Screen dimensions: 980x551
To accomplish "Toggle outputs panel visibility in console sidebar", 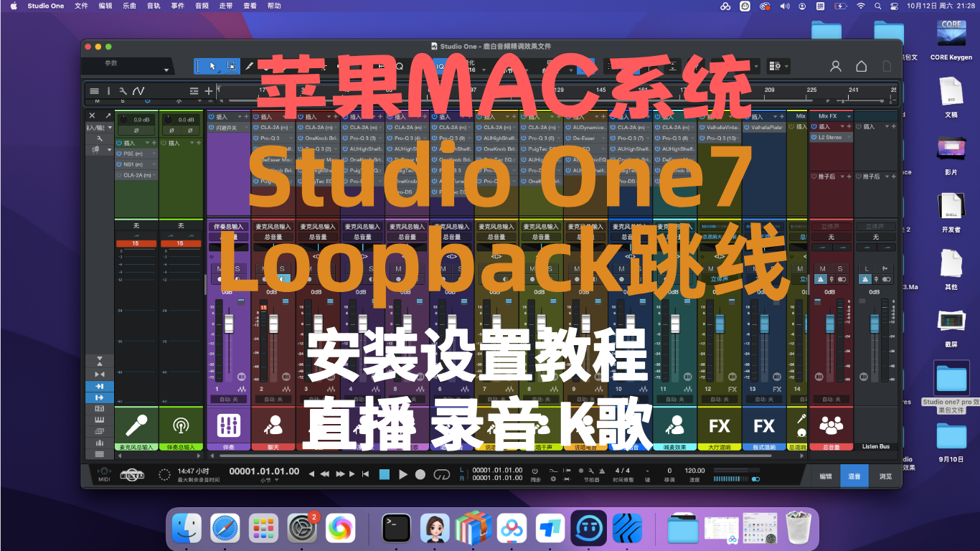I will 99,397.
